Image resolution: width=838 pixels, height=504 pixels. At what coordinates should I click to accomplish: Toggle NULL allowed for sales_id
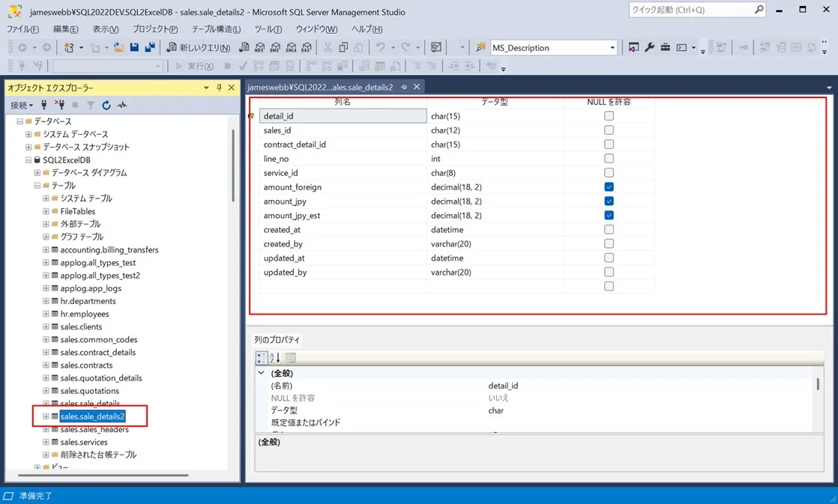point(609,130)
